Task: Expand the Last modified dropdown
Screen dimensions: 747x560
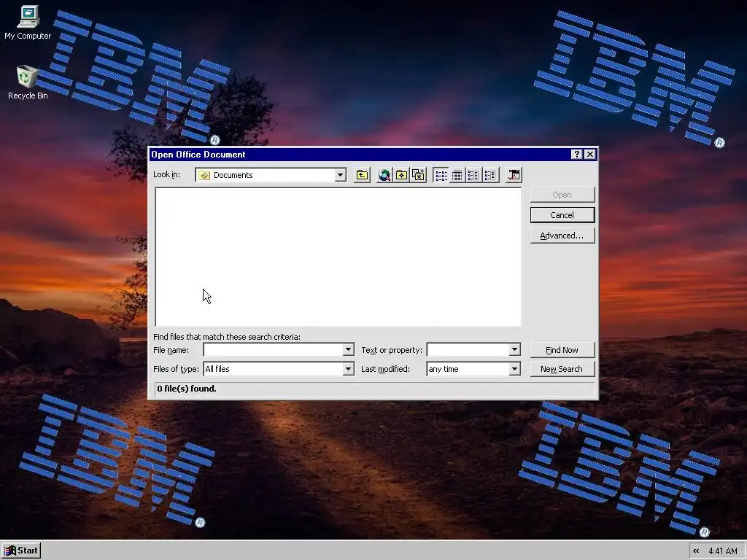Action: 514,369
